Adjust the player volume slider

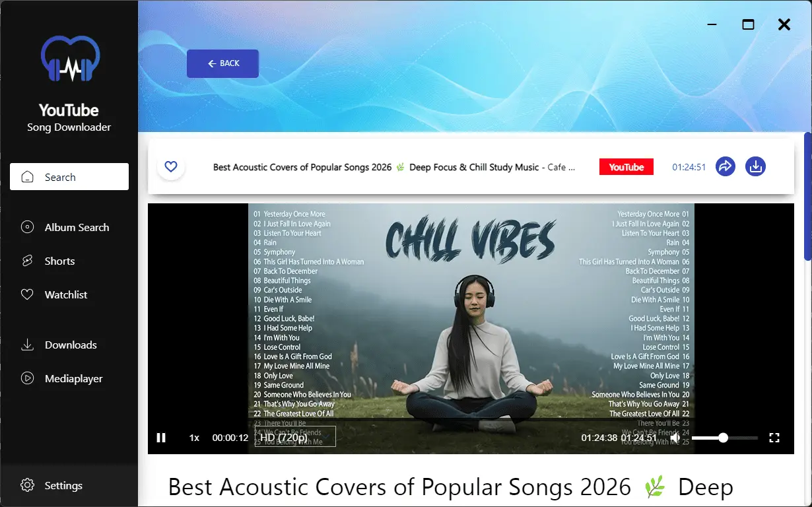click(724, 438)
